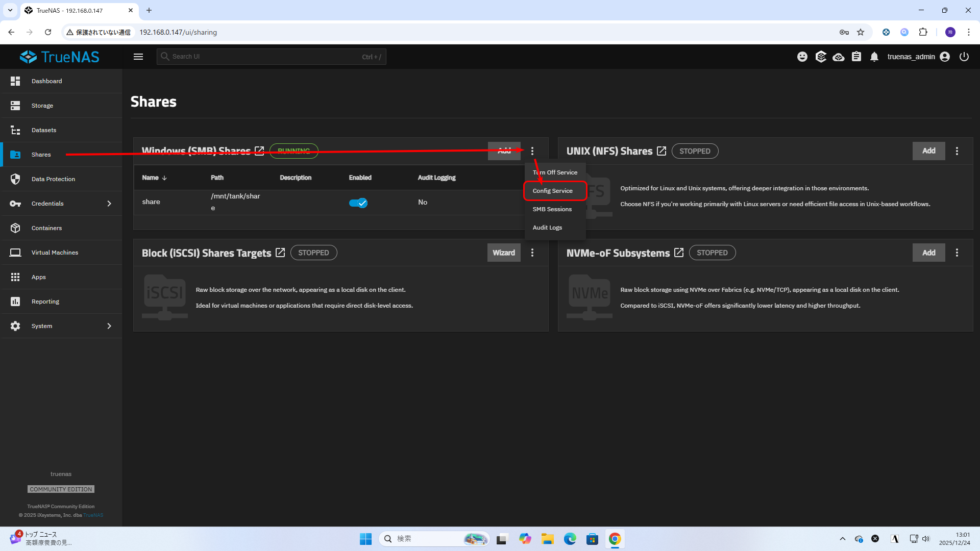
Task: Choose SMB Sessions menu entry
Action: (552, 209)
